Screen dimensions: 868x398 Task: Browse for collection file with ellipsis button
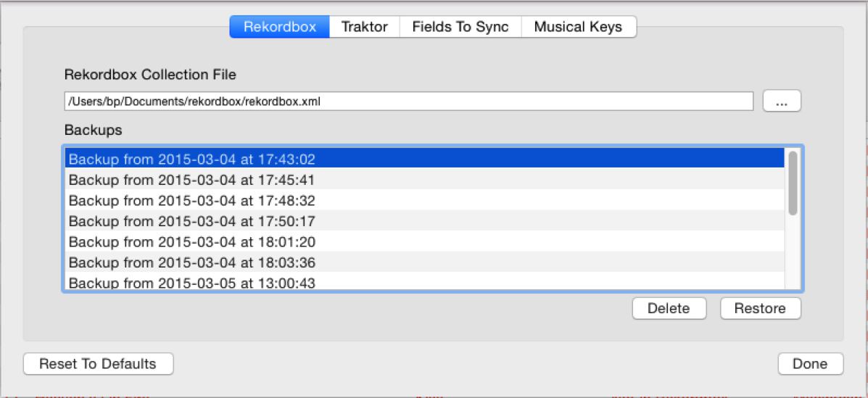pyautogui.click(x=781, y=102)
